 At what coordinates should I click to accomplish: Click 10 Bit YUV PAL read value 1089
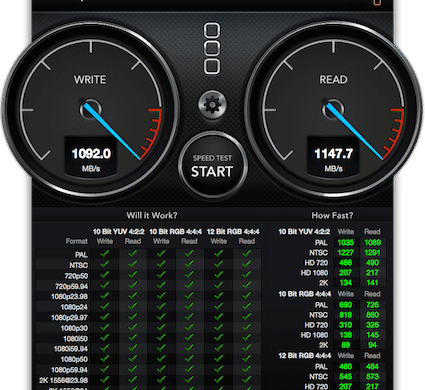(372, 242)
